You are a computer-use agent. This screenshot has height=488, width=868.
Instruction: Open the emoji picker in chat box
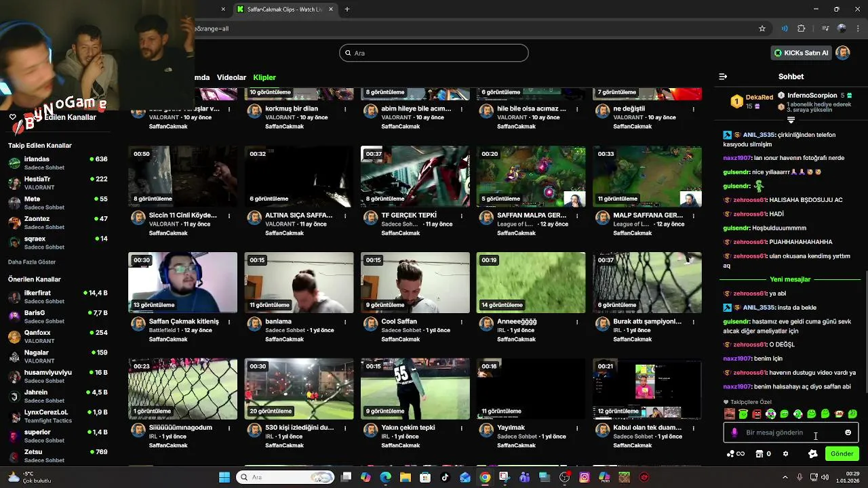click(x=848, y=432)
